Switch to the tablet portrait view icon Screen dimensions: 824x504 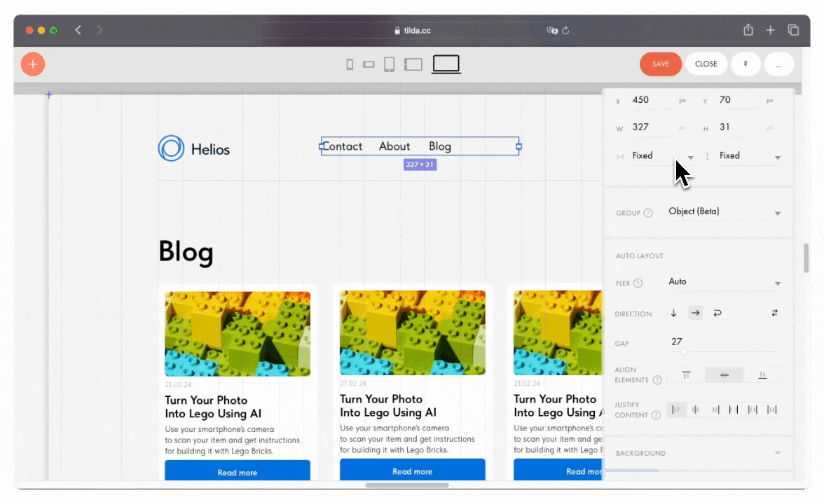[x=389, y=64]
